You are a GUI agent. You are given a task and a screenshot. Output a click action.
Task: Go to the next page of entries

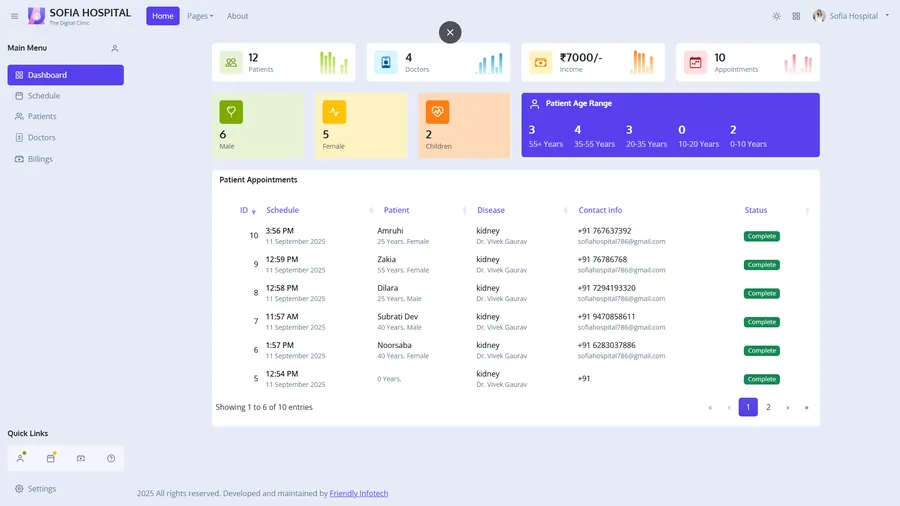tap(788, 407)
